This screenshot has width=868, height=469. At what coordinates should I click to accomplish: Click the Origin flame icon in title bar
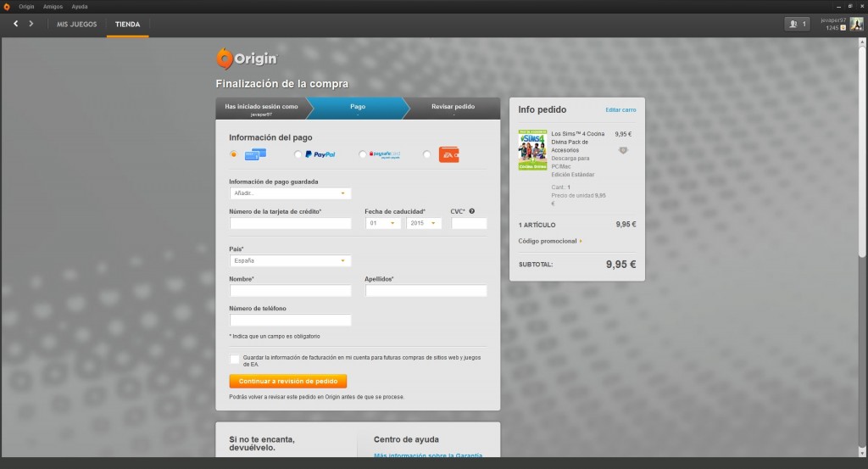click(x=7, y=7)
